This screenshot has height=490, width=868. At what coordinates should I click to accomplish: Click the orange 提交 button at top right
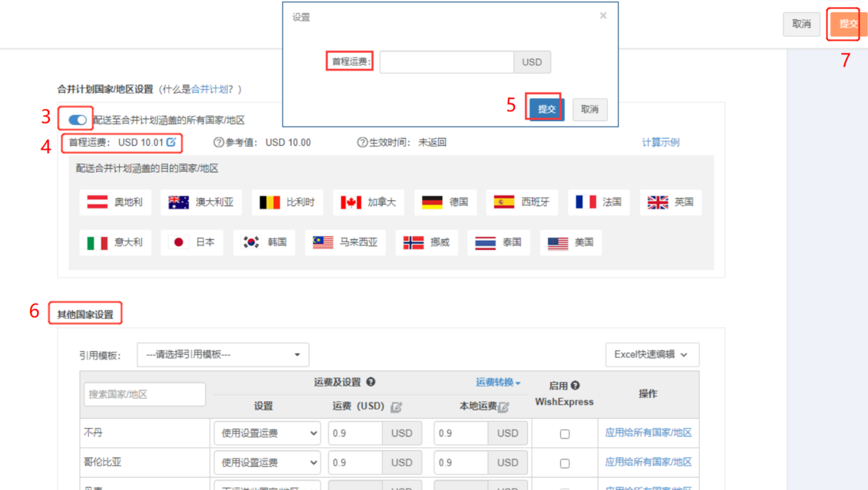pos(847,24)
